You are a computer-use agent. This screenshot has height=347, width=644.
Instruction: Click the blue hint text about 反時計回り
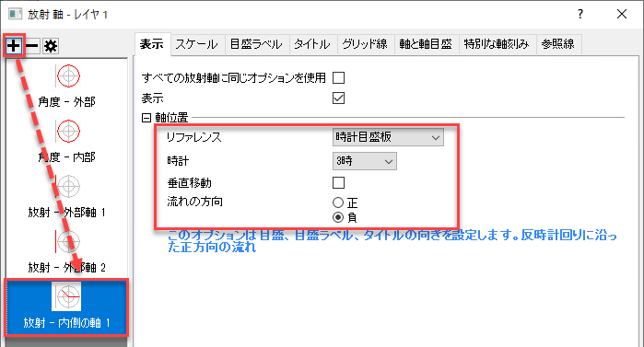point(392,241)
